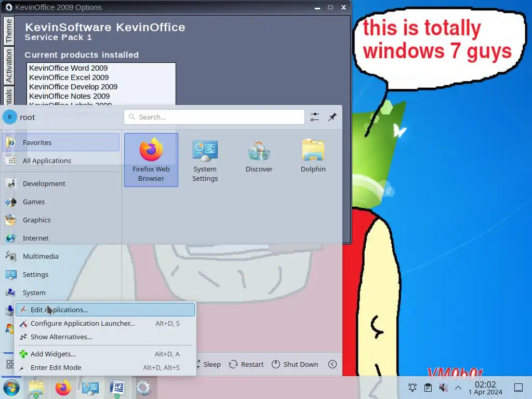Image resolution: width=532 pixels, height=399 pixels.
Task: Select Enter Edit Mode entry
Action: coord(105,367)
